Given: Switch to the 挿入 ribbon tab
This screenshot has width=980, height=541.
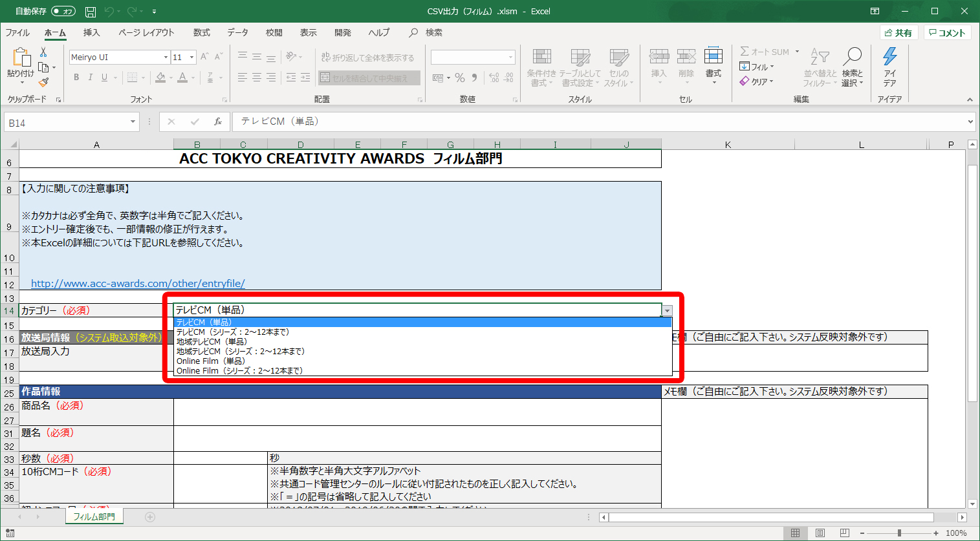Looking at the screenshot, I should (x=91, y=32).
